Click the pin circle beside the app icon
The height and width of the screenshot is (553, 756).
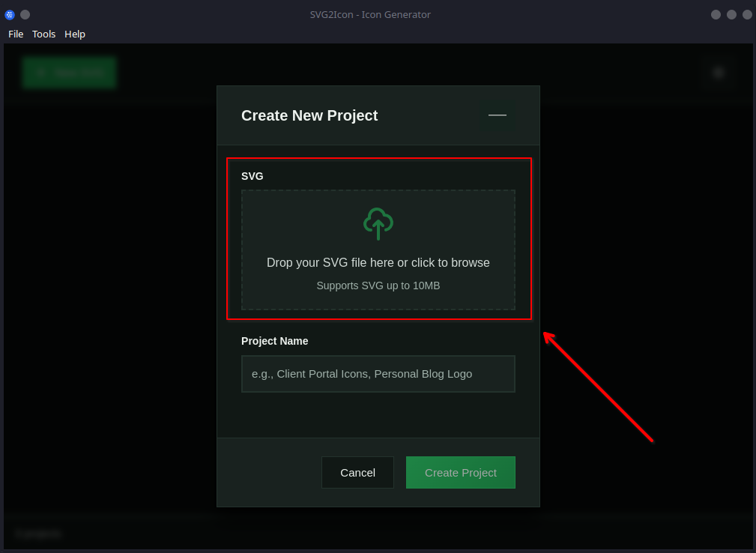point(25,14)
